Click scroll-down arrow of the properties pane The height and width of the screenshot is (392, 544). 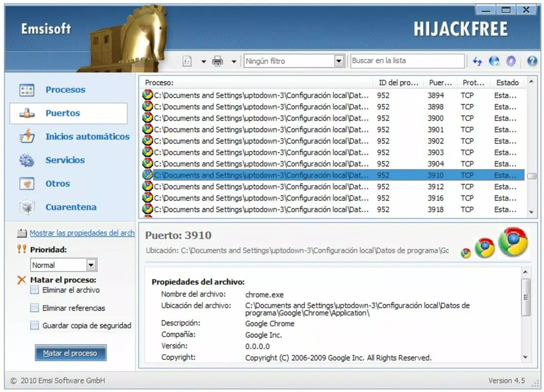point(525,357)
